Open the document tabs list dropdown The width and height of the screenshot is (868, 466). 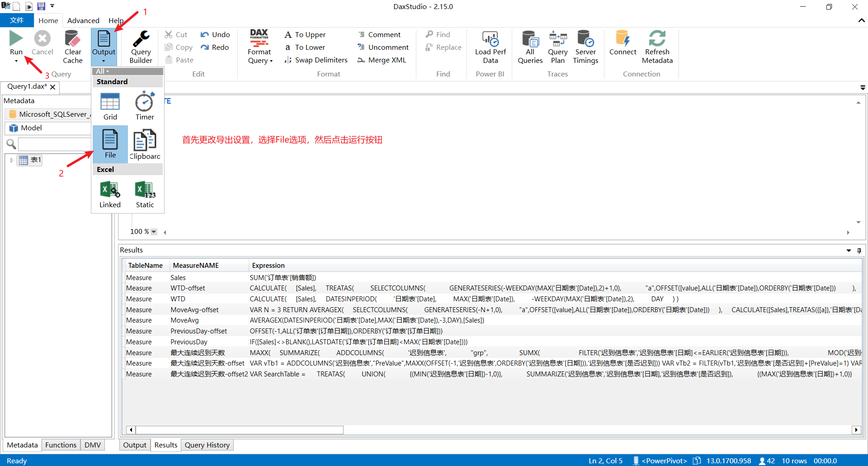[863, 88]
